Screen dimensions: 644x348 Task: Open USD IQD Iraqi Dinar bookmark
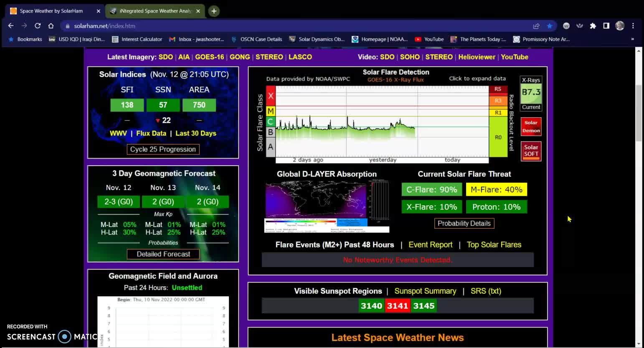[77, 39]
